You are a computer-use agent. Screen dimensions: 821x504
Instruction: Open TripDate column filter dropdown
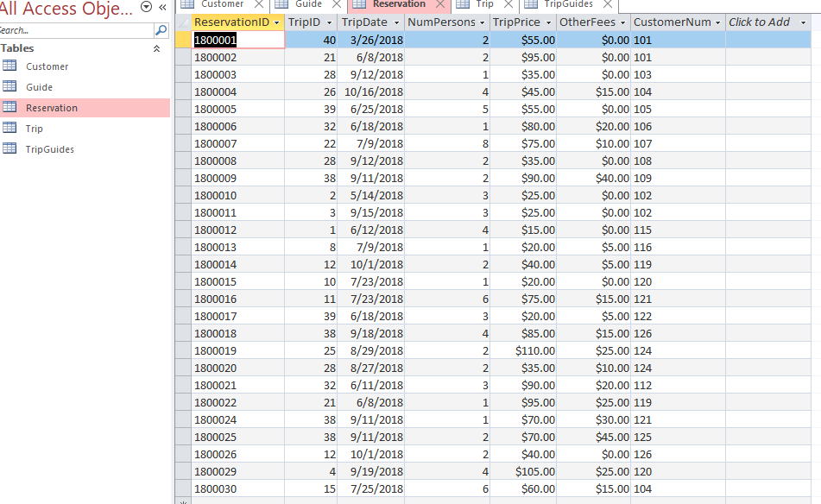(396, 22)
